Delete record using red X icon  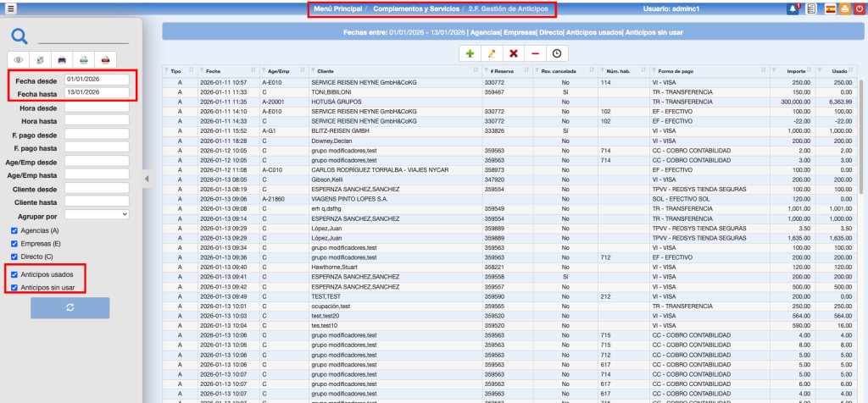514,53
